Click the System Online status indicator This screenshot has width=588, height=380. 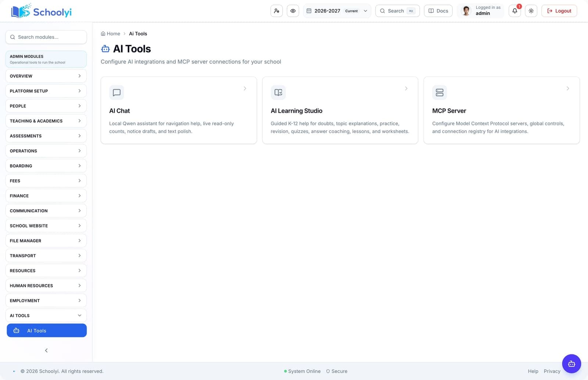point(302,371)
